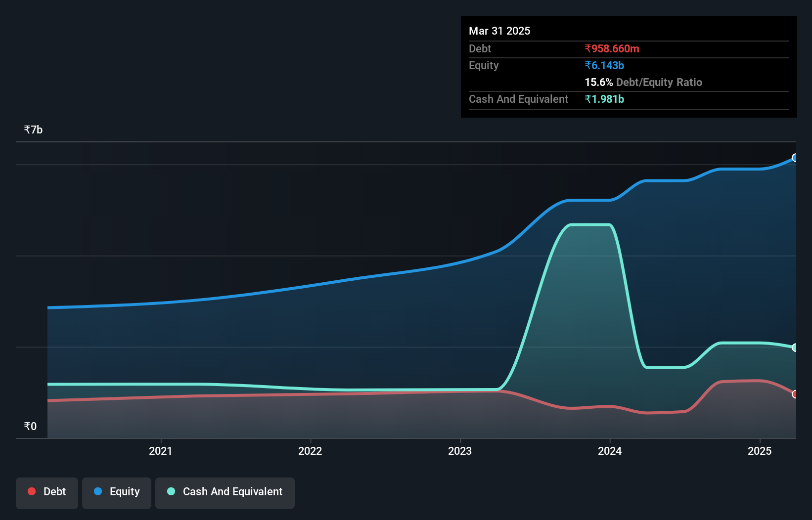The width and height of the screenshot is (812, 520).
Task: Select the Cash endpoint marker on the chart
Action: pyautogui.click(x=795, y=347)
